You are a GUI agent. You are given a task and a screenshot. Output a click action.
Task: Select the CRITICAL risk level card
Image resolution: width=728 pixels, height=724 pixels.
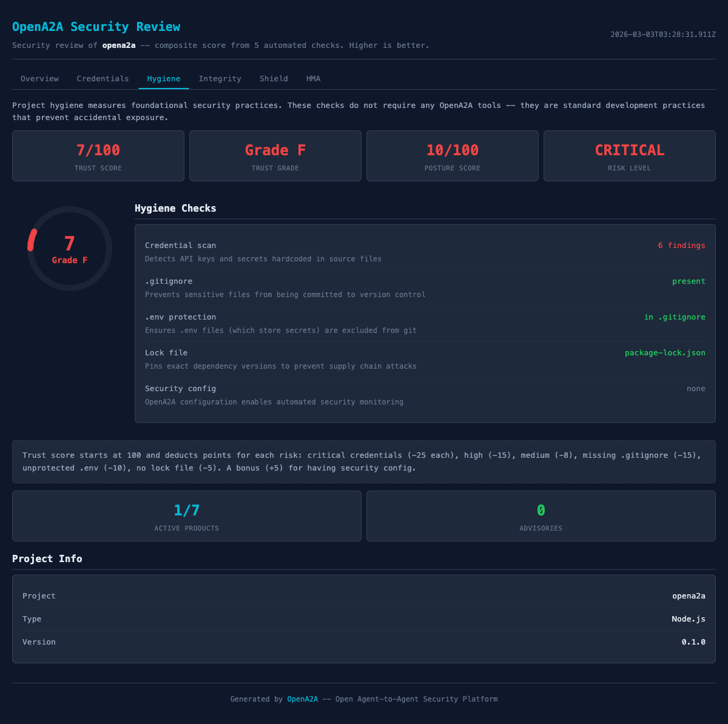click(629, 156)
